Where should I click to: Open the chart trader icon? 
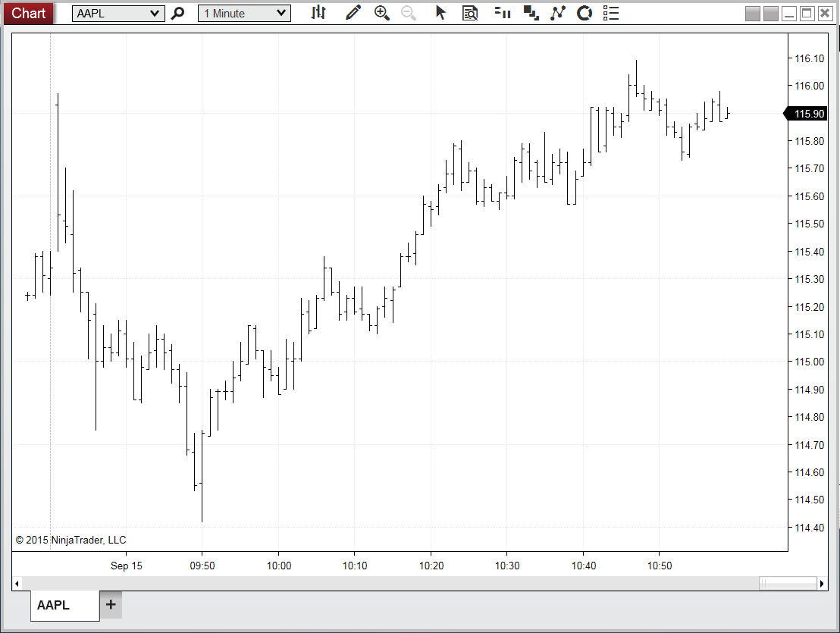tap(503, 13)
